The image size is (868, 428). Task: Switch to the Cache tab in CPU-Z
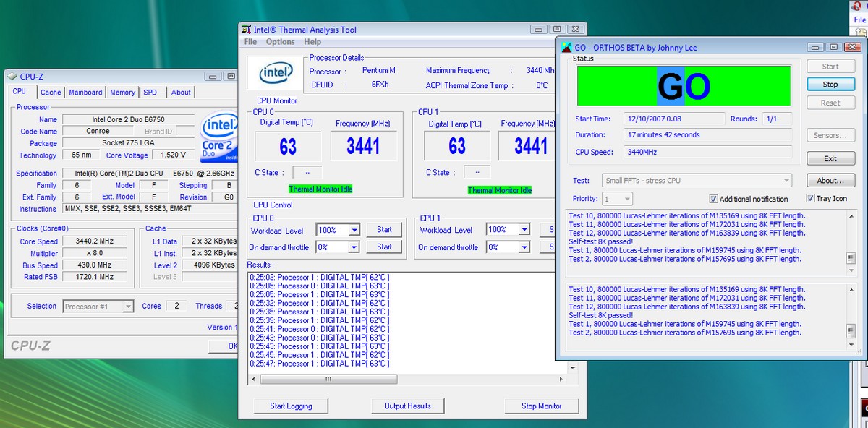[51, 93]
